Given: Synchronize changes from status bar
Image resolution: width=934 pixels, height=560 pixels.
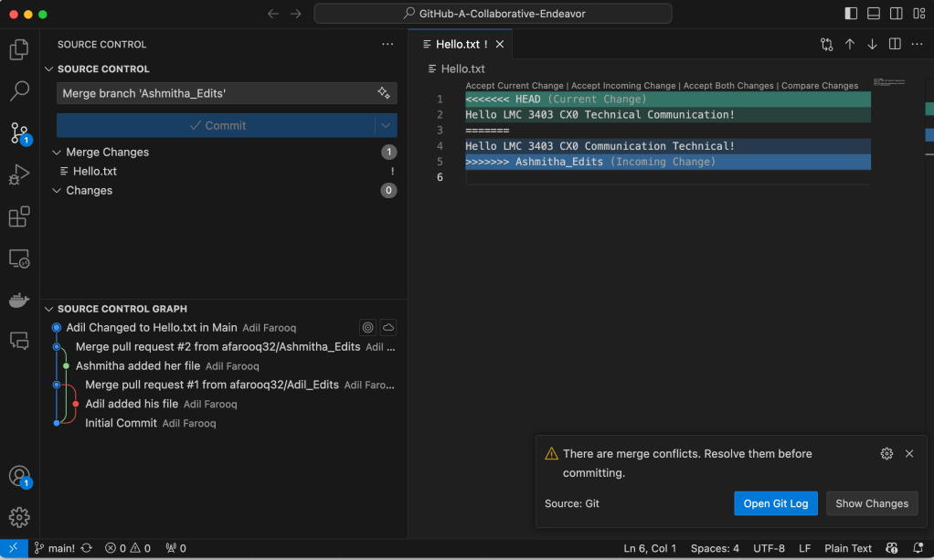Looking at the screenshot, I should click(87, 548).
